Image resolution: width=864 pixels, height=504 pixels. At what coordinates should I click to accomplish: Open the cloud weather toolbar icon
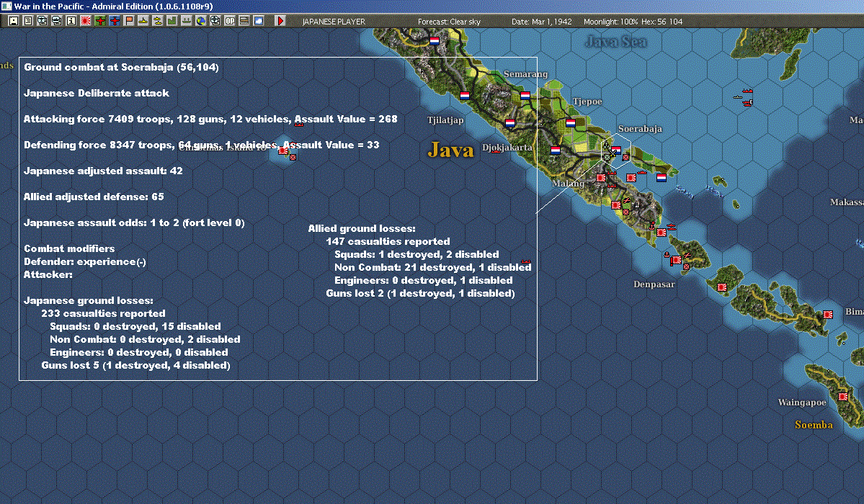click(259, 21)
